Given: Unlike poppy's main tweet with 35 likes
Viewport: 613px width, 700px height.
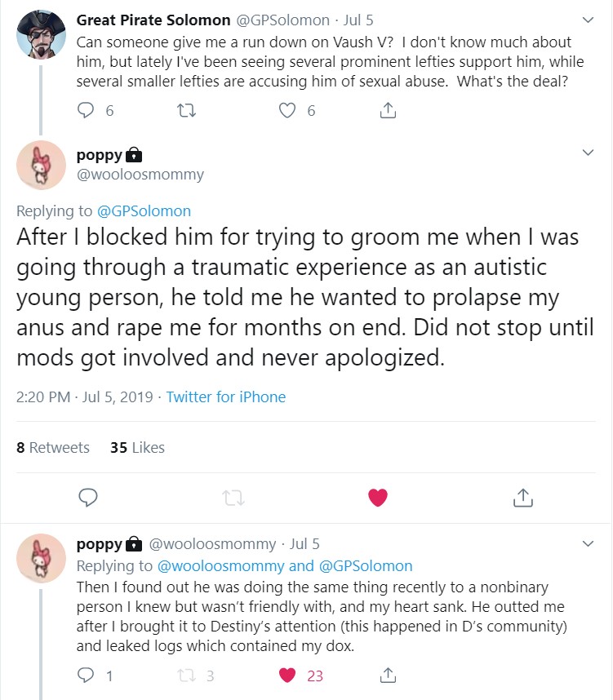Looking at the screenshot, I should [377, 496].
